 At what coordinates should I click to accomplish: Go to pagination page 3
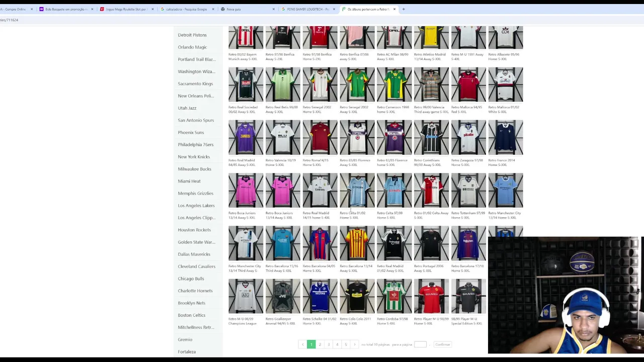pyautogui.click(x=329, y=344)
